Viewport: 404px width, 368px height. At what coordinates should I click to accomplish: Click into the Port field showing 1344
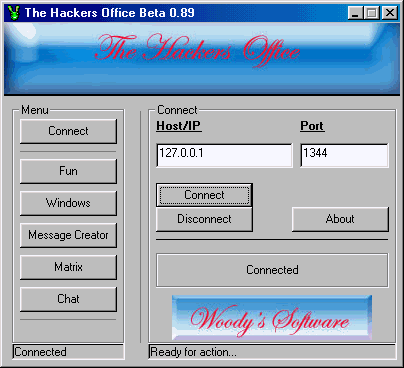344,155
